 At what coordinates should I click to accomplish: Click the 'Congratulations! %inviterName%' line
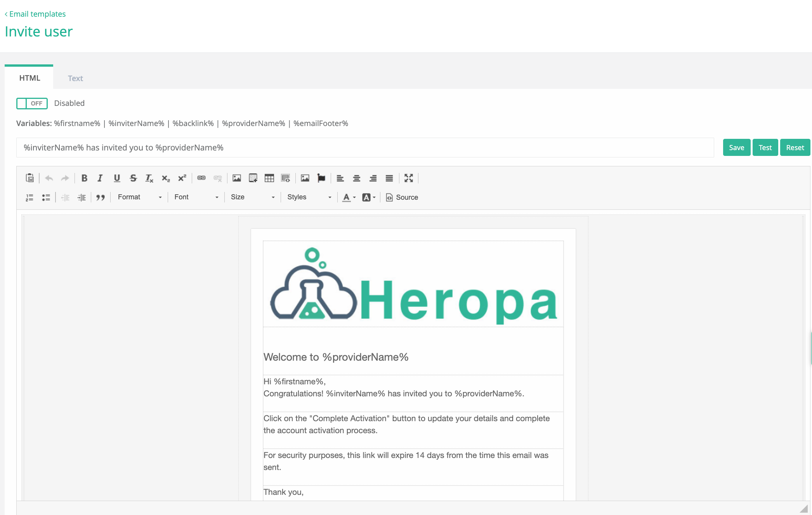(394, 394)
